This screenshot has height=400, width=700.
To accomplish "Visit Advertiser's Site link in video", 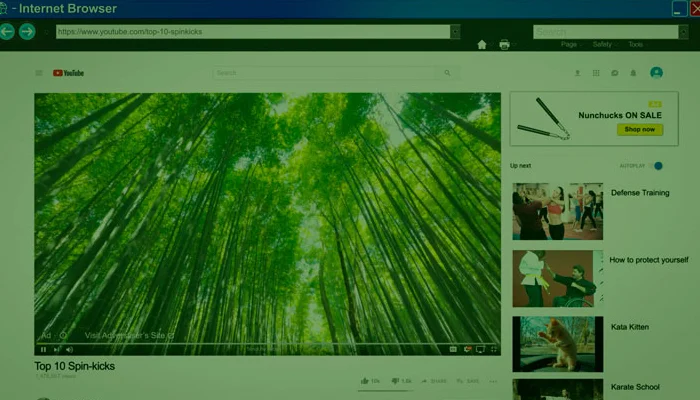I will [x=129, y=335].
